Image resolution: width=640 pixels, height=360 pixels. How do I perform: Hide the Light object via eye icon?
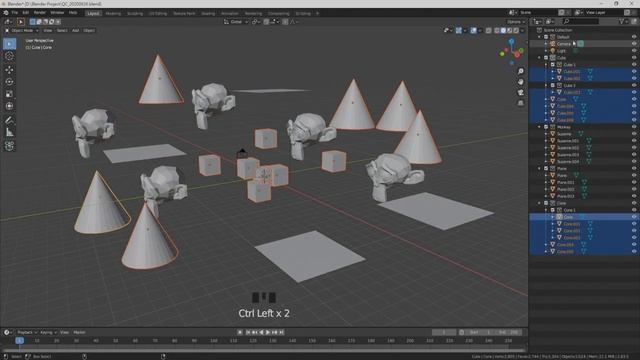pos(634,51)
